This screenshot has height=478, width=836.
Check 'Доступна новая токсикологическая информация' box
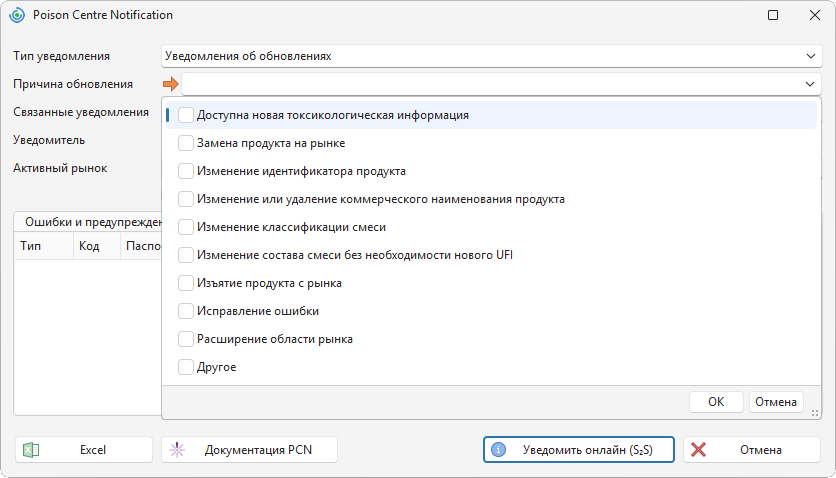tap(186, 115)
